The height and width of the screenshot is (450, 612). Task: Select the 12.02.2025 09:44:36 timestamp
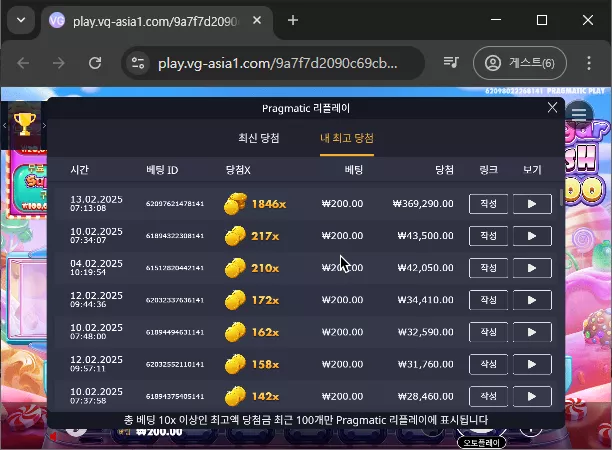(96, 300)
